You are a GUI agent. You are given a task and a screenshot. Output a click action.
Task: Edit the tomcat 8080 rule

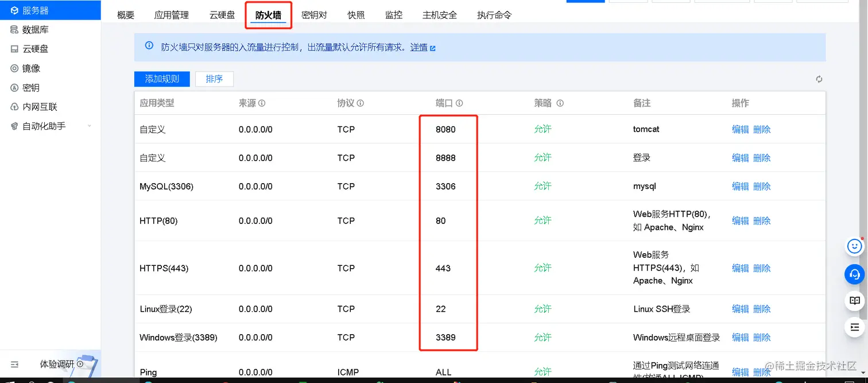741,129
